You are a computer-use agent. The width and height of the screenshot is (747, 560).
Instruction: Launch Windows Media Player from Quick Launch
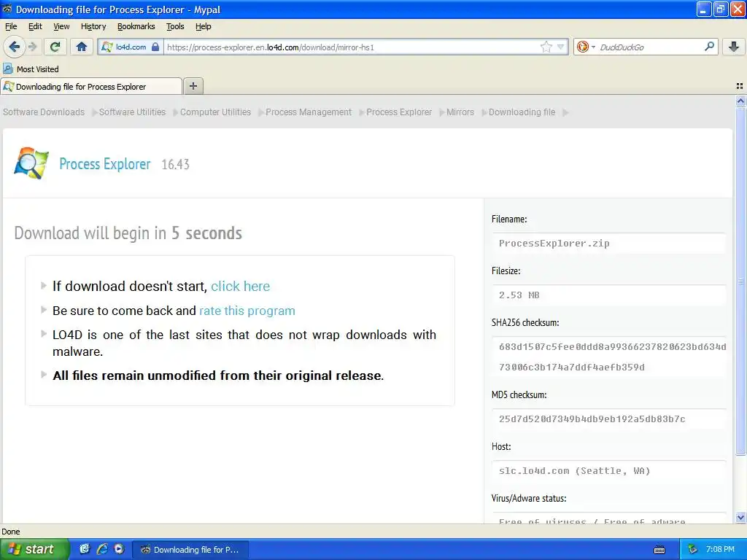(119, 549)
